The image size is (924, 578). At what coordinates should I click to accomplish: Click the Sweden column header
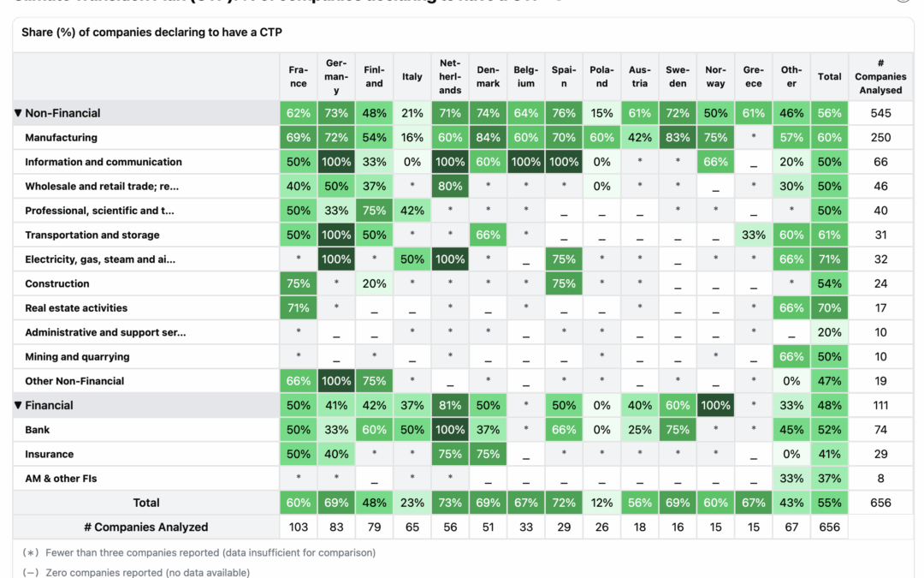pyautogui.click(x=678, y=76)
